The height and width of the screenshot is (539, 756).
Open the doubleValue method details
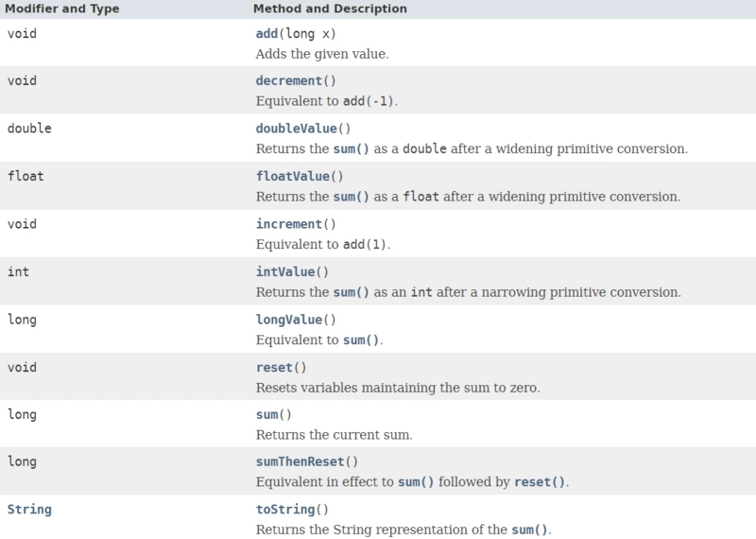[x=295, y=128]
